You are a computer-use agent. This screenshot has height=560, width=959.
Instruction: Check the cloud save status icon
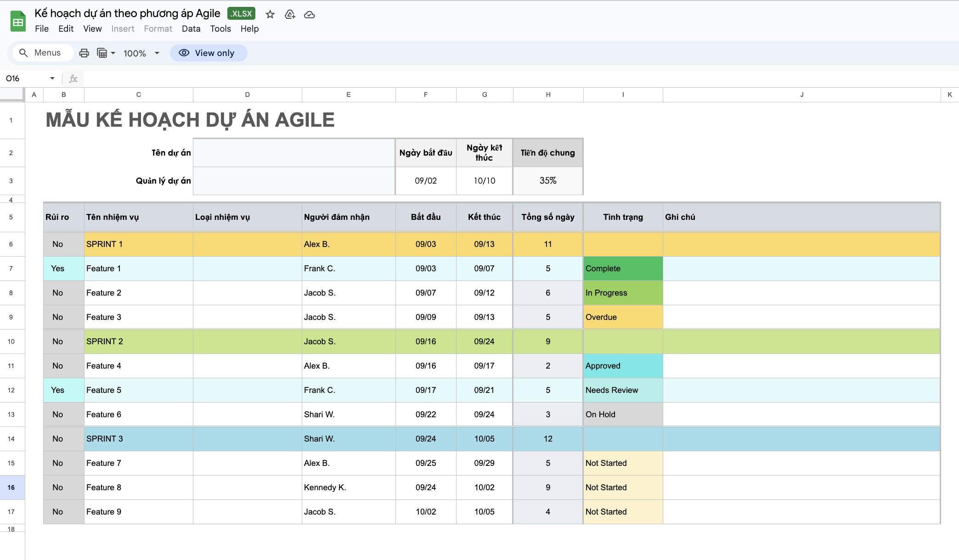(x=310, y=15)
